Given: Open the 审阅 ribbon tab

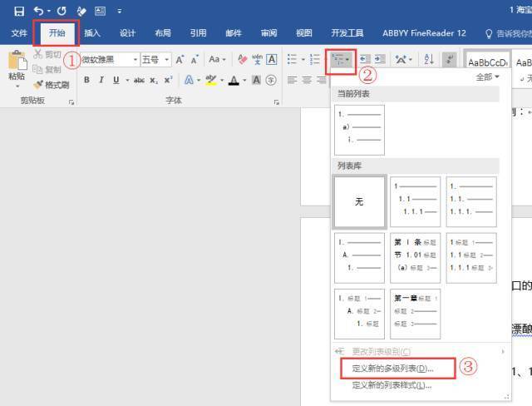Looking at the screenshot, I should (268, 33).
